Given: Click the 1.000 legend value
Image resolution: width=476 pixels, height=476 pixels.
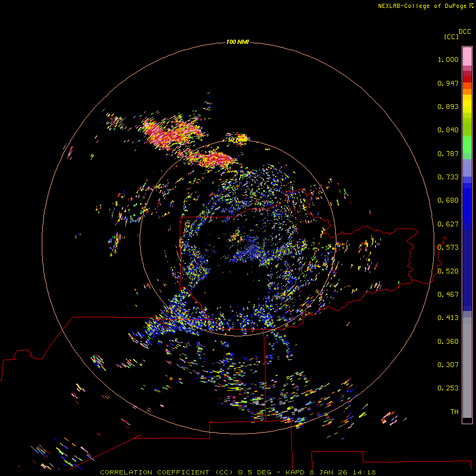Looking at the screenshot, I should 448,59.
